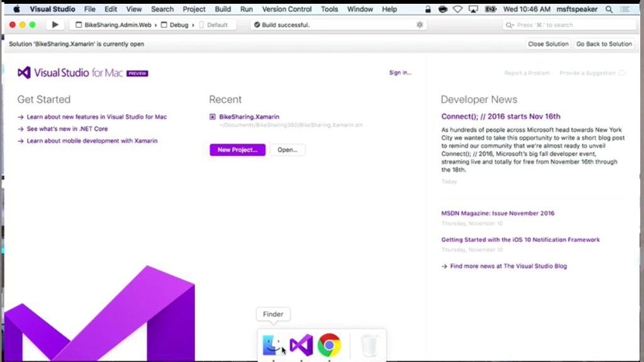
Task: Click the BikeSharing.Xamarin solution file icon
Action: 213,117
